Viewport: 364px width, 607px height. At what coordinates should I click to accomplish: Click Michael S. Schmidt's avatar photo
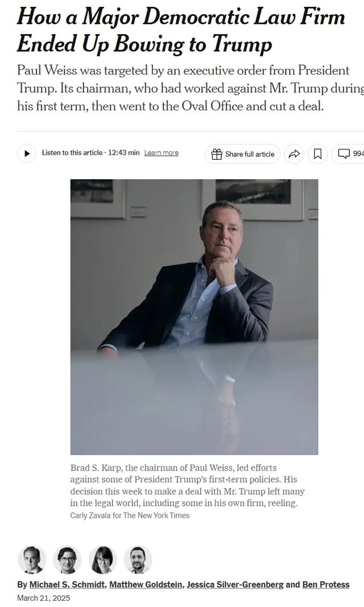pos(32,560)
